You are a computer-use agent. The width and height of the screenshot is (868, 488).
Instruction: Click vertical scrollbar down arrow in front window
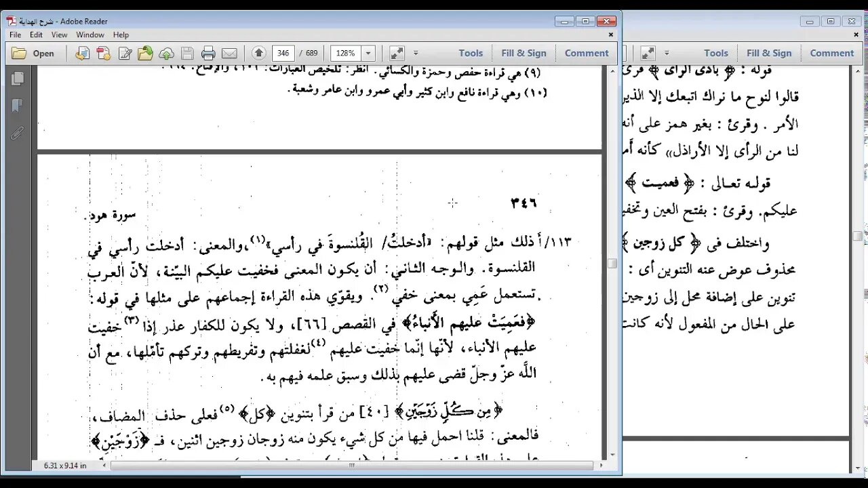tap(612, 455)
